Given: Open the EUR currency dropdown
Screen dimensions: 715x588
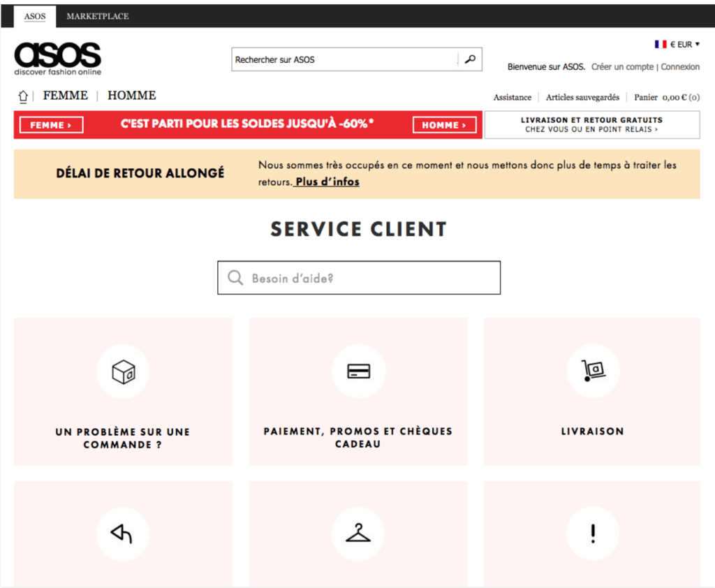Looking at the screenshot, I should pyautogui.click(x=684, y=44).
